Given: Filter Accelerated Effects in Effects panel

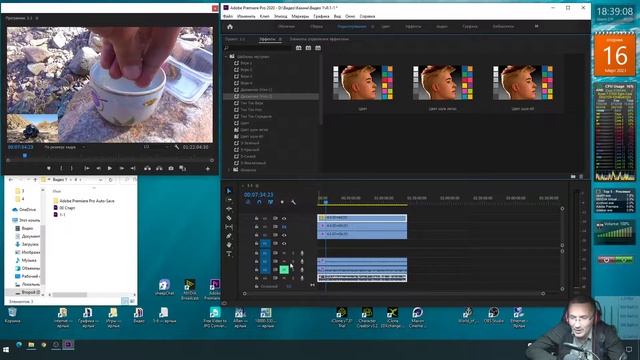Looking at the screenshot, I should (x=299, y=48).
